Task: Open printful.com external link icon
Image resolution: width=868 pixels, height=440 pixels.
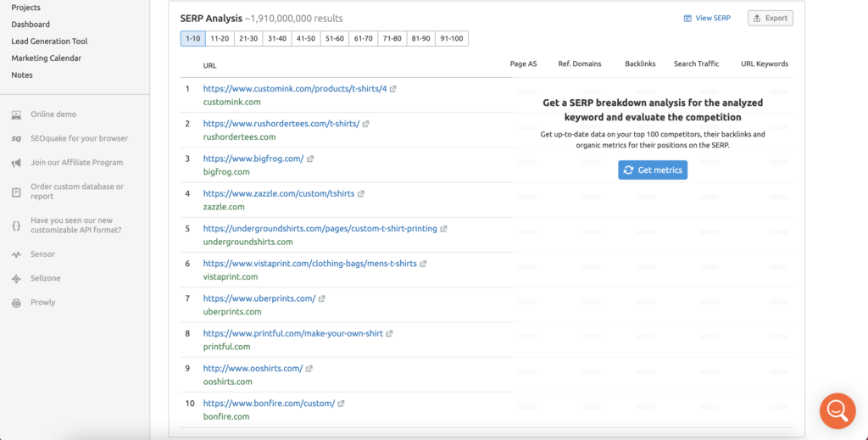Action: click(x=389, y=334)
